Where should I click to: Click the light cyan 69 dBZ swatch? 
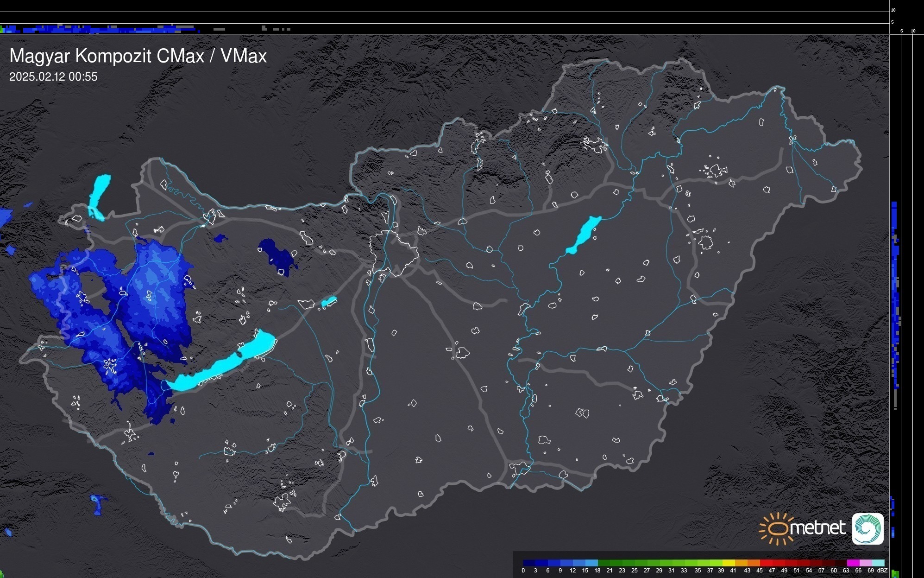tap(878, 563)
